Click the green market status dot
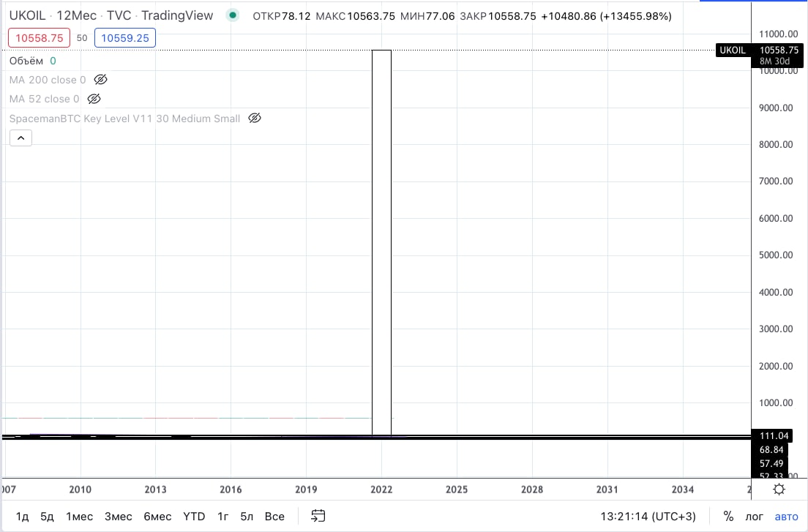The width and height of the screenshot is (808, 532). click(233, 15)
